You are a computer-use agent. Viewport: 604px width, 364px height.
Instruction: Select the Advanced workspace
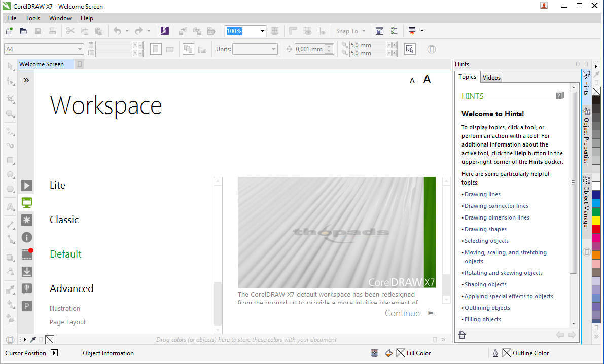pos(72,288)
